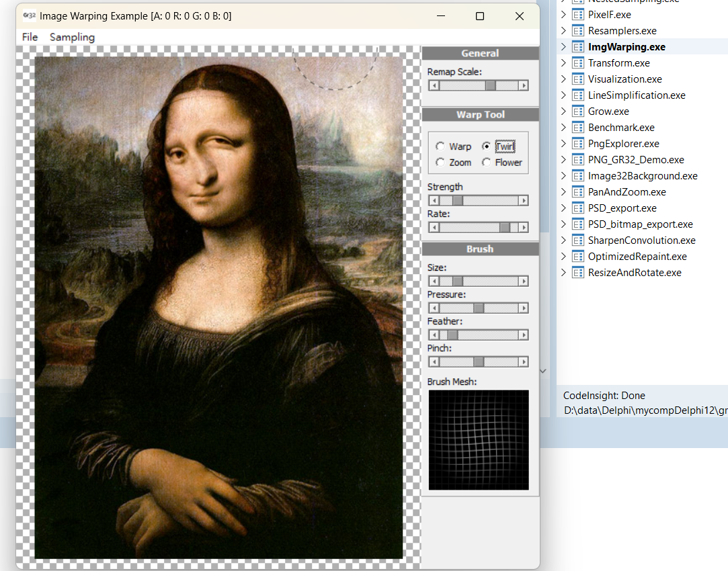This screenshot has height=571, width=728.
Task: Click PixelF.exe project icon
Action: (578, 15)
